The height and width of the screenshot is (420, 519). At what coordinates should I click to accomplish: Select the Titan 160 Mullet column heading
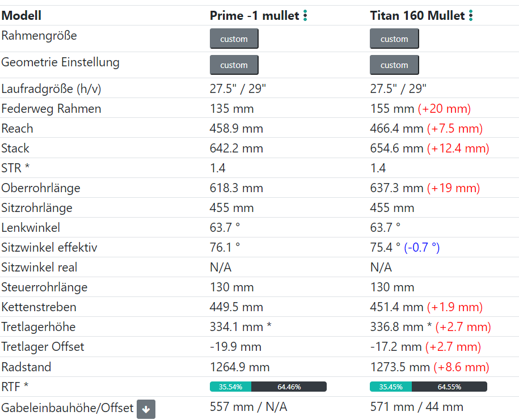click(417, 16)
